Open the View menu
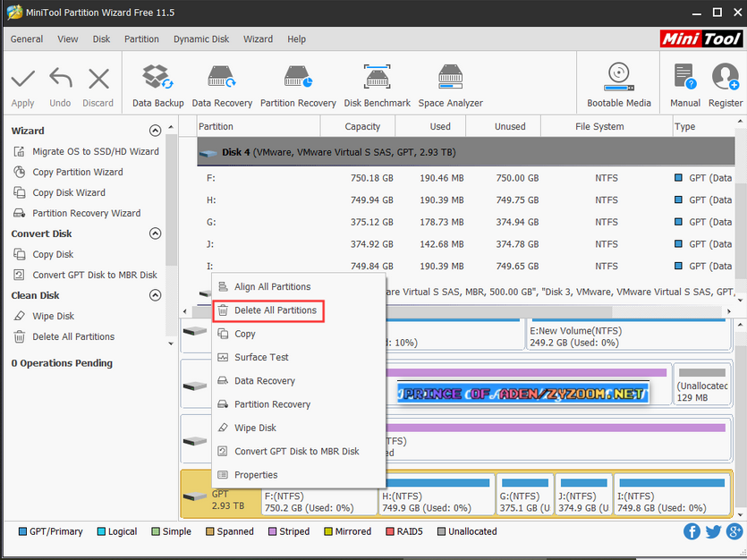 pos(68,39)
